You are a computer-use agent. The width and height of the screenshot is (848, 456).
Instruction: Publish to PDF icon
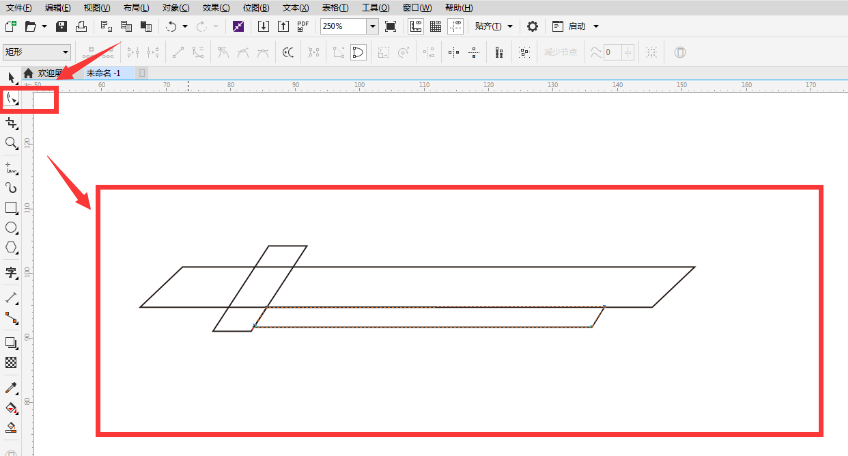tap(303, 26)
